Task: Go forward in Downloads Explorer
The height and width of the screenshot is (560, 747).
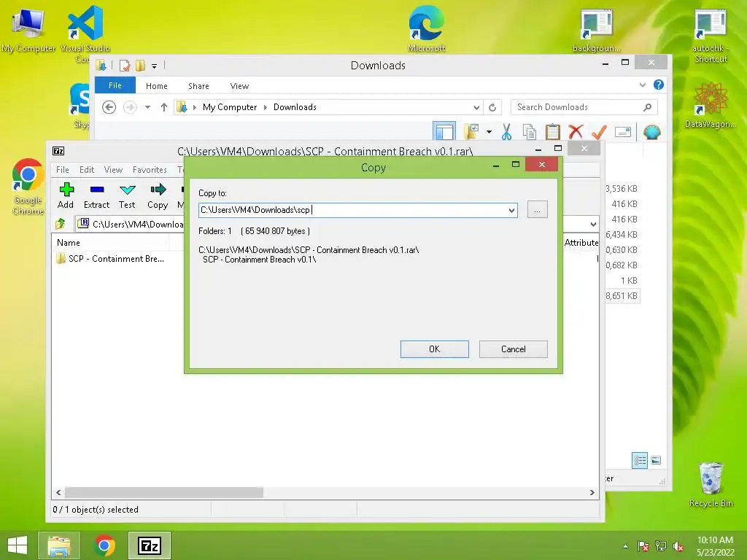Action: (x=130, y=107)
